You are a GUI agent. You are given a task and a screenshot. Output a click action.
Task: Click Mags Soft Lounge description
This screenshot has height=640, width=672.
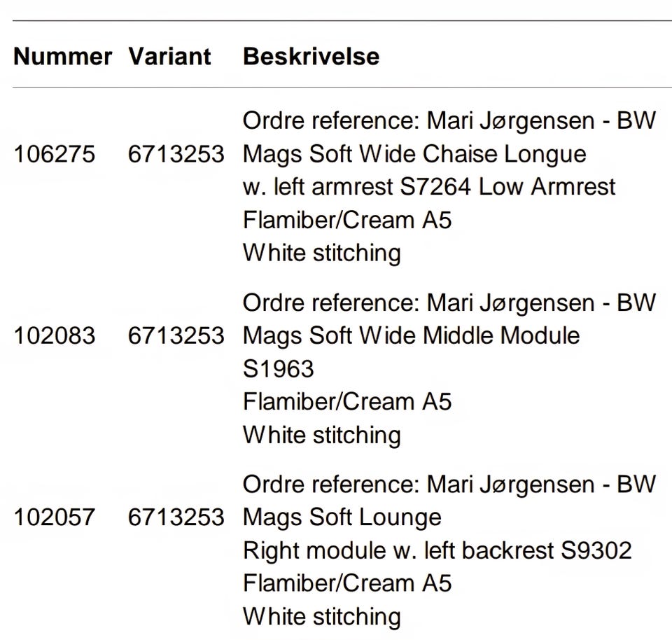point(342,518)
